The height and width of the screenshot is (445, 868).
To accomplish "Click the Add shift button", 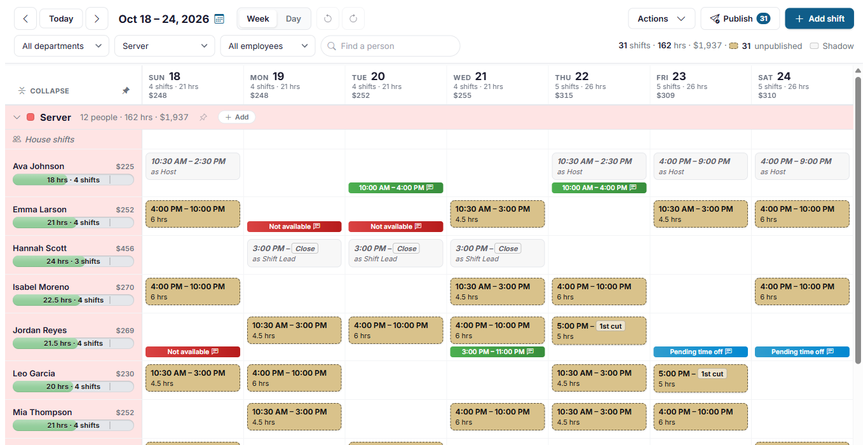I will (x=820, y=18).
